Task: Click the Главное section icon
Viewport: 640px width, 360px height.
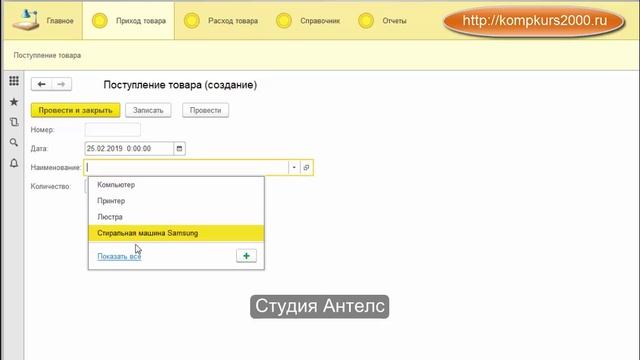Action: tap(25, 20)
